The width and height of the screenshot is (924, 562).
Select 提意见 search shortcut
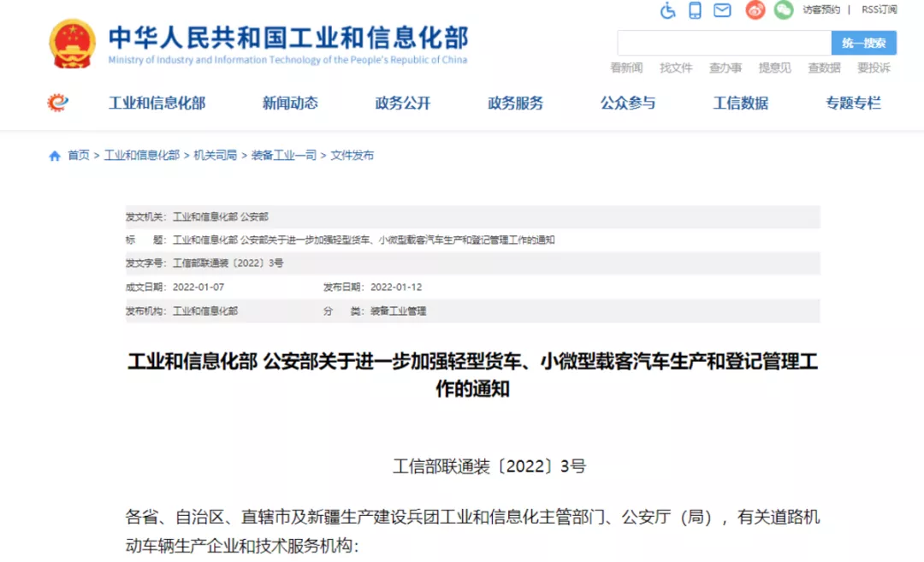775,68
